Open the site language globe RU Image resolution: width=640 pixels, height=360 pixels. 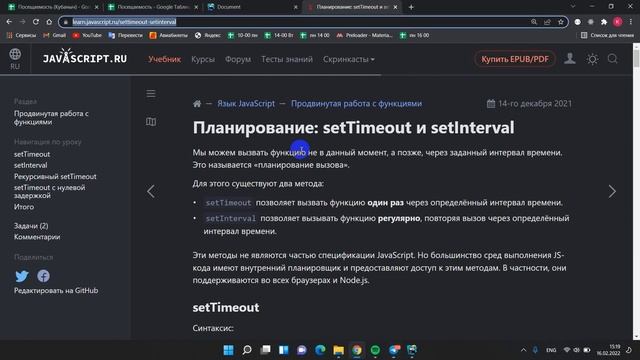15,59
